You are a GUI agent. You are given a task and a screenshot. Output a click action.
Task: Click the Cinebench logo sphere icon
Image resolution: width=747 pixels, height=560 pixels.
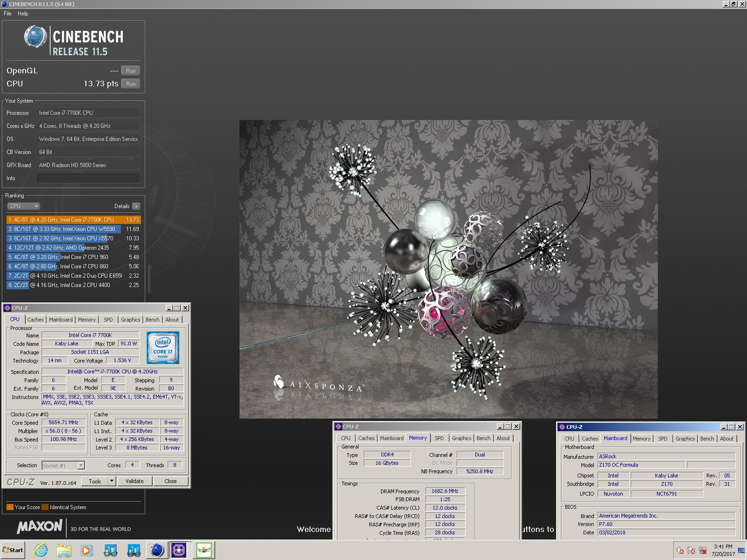(x=35, y=37)
